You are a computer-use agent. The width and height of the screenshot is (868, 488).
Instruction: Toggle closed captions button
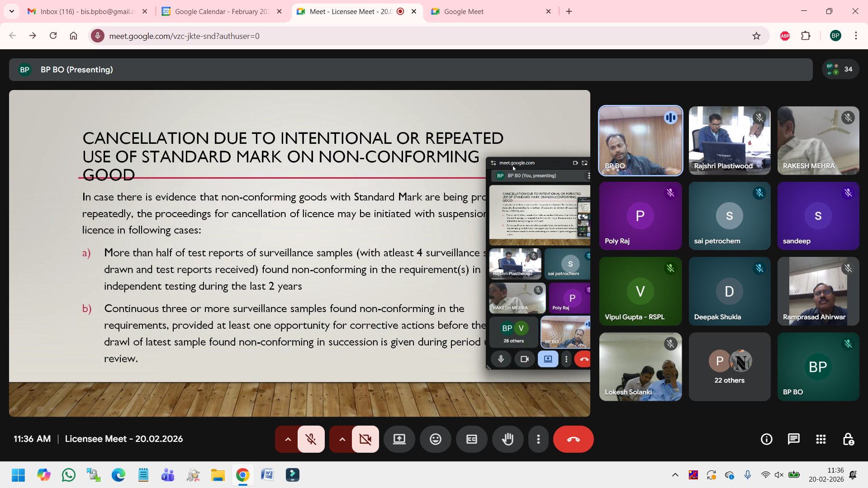coord(471,439)
